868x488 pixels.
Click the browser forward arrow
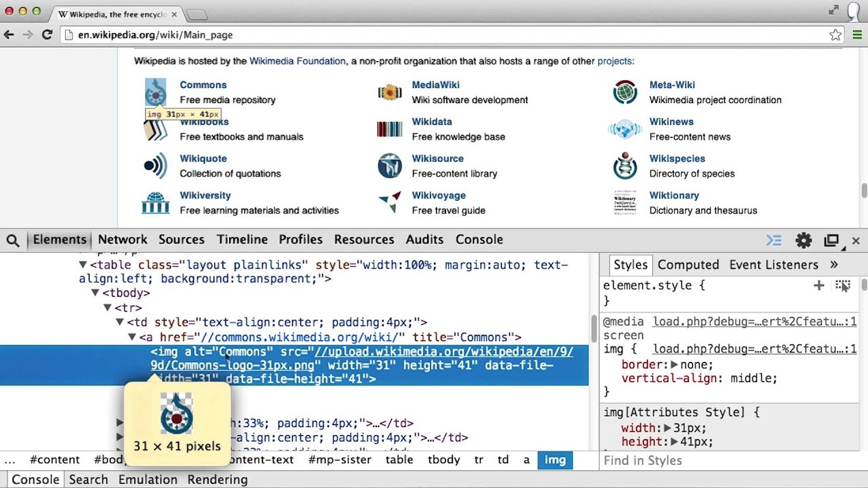(28, 35)
